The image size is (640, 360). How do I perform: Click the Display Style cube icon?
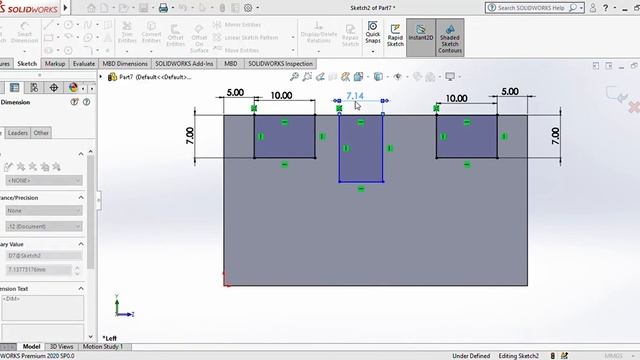(378, 77)
